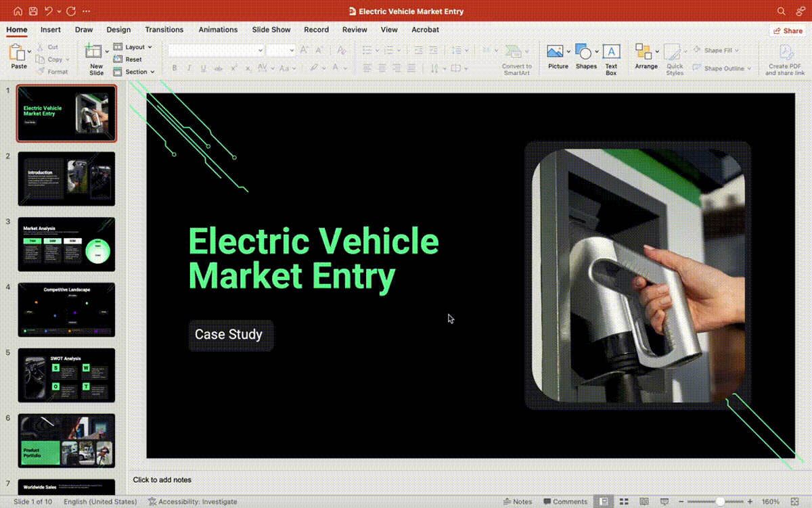Select the SWOT Analysis slide thumbnail

tap(66, 375)
